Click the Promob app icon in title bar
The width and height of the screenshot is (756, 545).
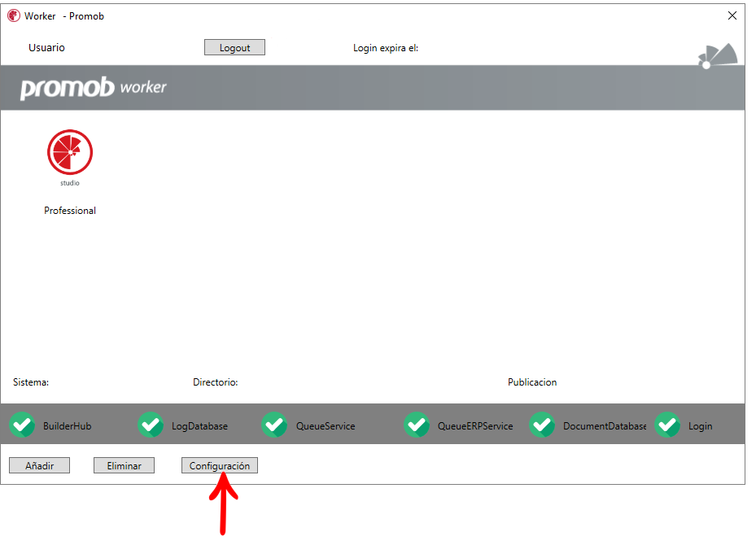pos(14,16)
